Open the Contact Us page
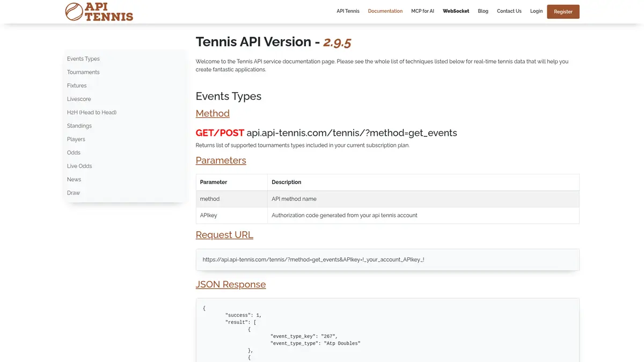This screenshot has height=362, width=644. 509,11
